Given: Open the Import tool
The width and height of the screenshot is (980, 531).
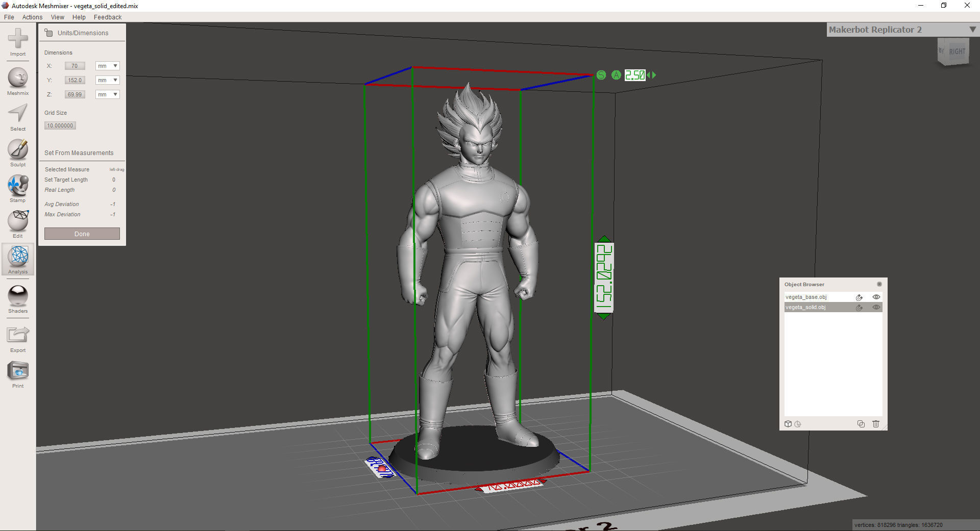Looking at the screenshot, I should [x=18, y=42].
